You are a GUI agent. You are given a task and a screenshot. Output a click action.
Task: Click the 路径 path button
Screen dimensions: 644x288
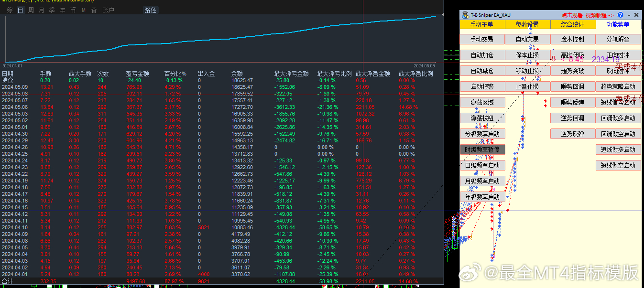click(150, 10)
